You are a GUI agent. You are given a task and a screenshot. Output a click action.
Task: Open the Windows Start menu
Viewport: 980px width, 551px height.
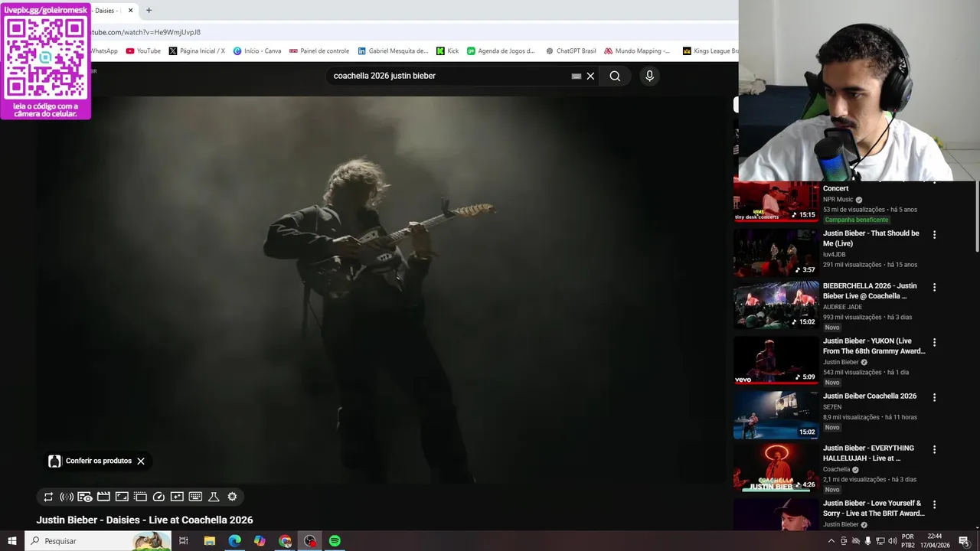tap(11, 541)
